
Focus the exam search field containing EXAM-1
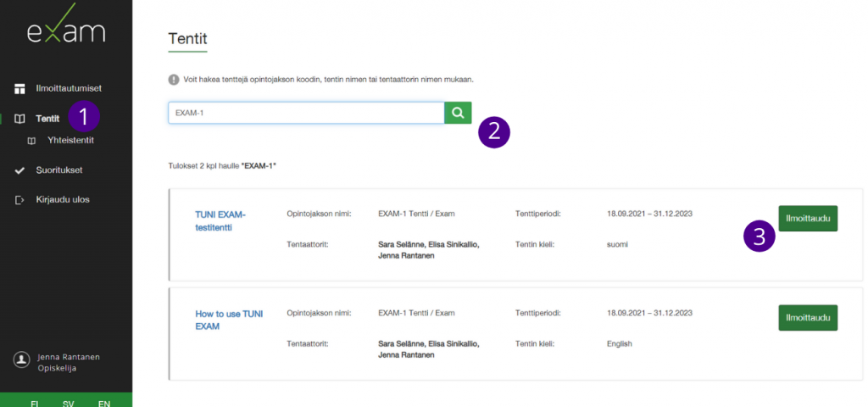[x=305, y=113]
